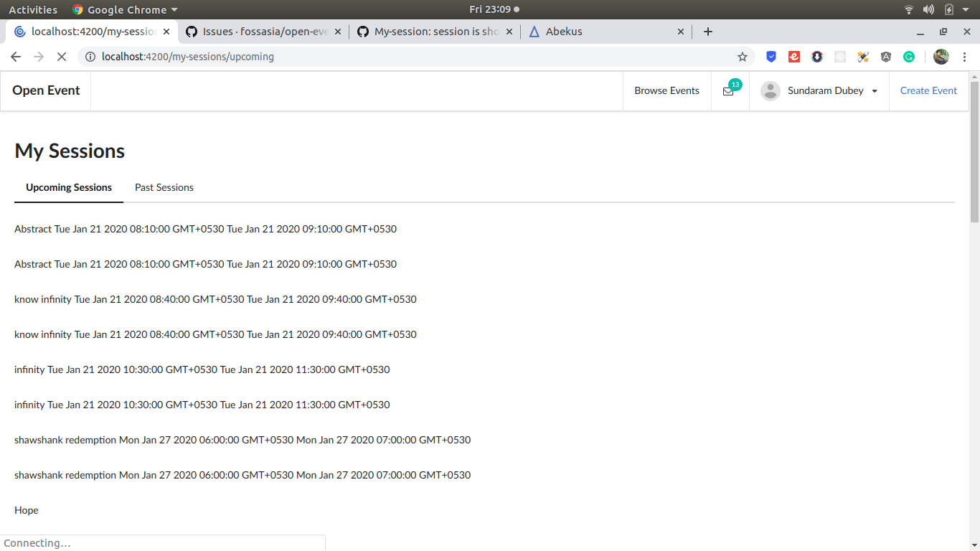Expand the Sundaram Dubey account dropdown arrow
Screen dimensions: 980x551
[875, 91]
